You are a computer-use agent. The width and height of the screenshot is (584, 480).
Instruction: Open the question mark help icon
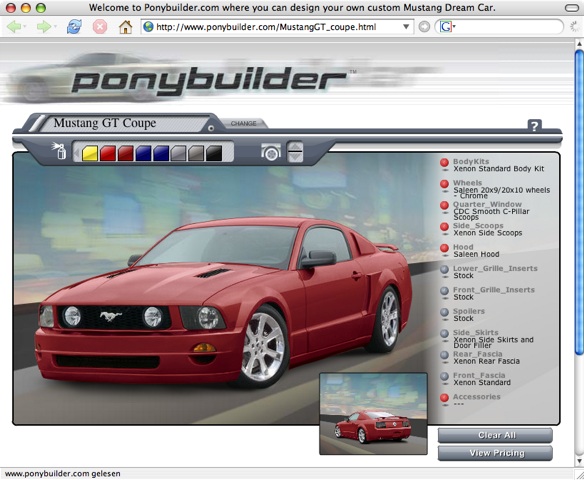tap(534, 126)
